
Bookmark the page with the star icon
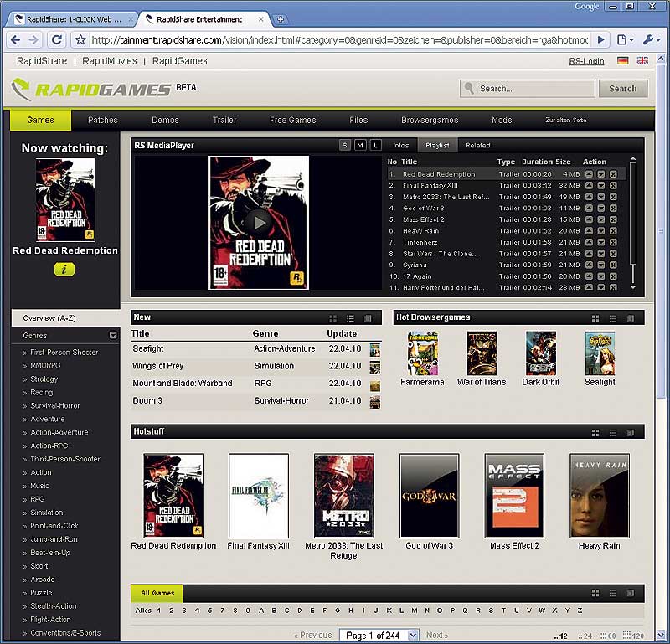(x=80, y=39)
